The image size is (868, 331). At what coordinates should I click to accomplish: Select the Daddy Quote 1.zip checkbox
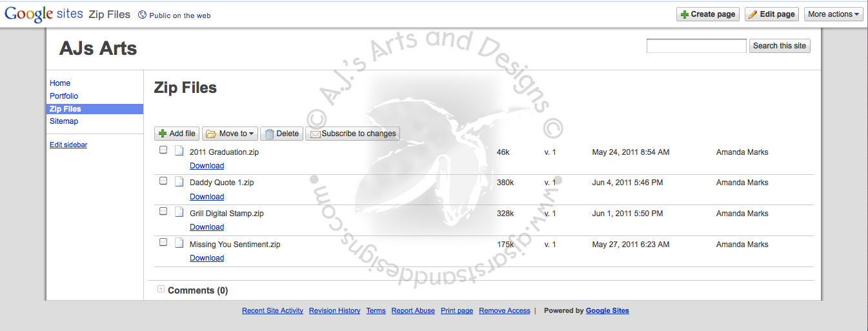(163, 181)
